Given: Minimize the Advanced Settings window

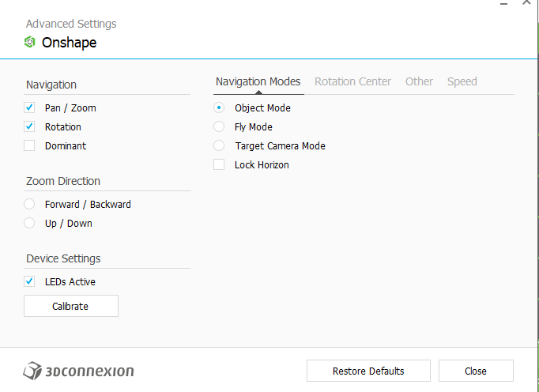Looking at the screenshot, I should coord(504,3).
